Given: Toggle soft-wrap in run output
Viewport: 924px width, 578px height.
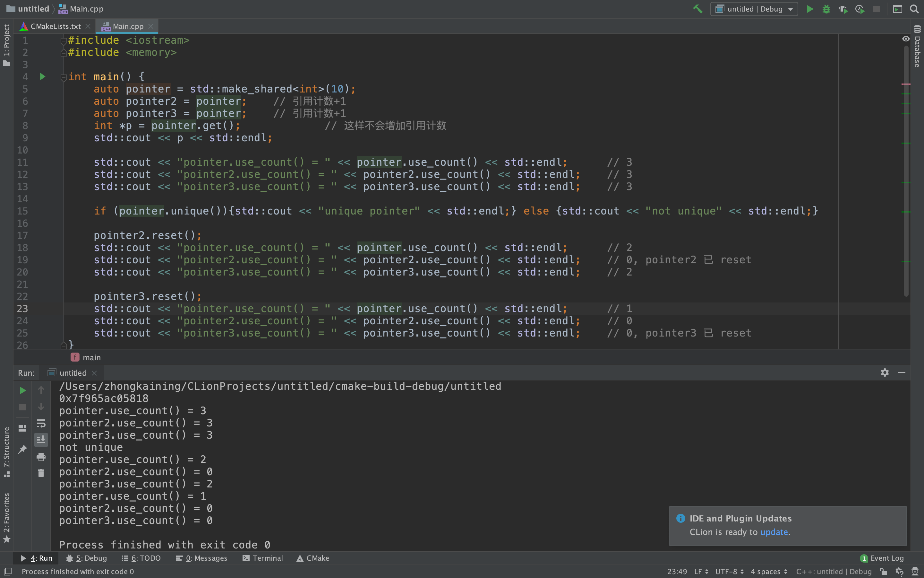Looking at the screenshot, I should 41,424.
